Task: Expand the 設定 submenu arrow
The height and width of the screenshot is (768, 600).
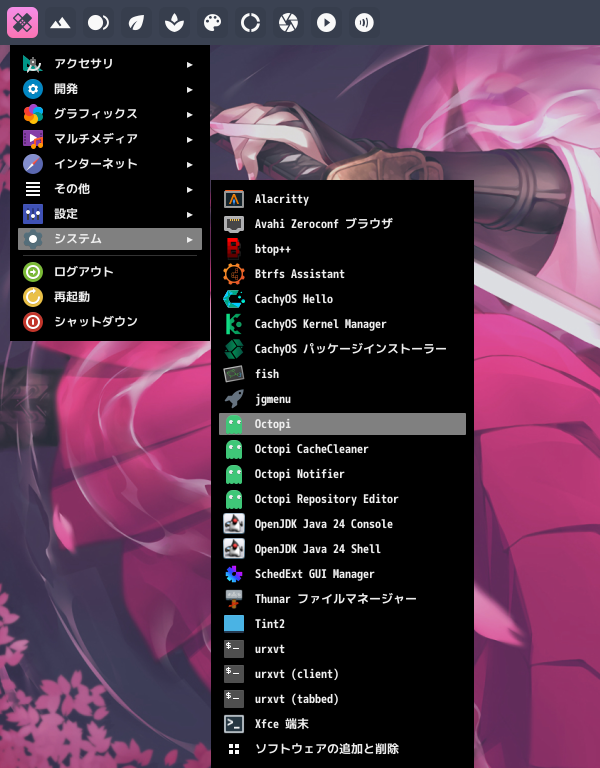Action: pyautogui.click(x=190, y=214)
